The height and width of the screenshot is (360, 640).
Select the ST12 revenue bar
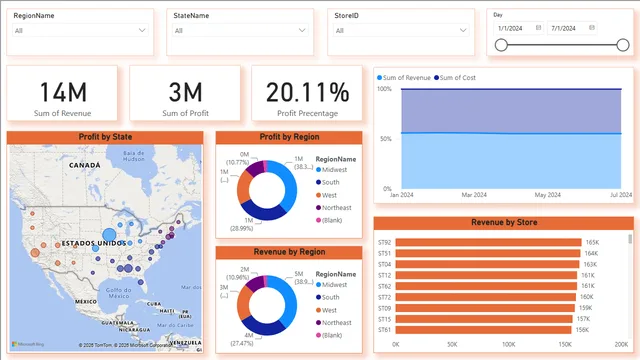pos(486,276)
